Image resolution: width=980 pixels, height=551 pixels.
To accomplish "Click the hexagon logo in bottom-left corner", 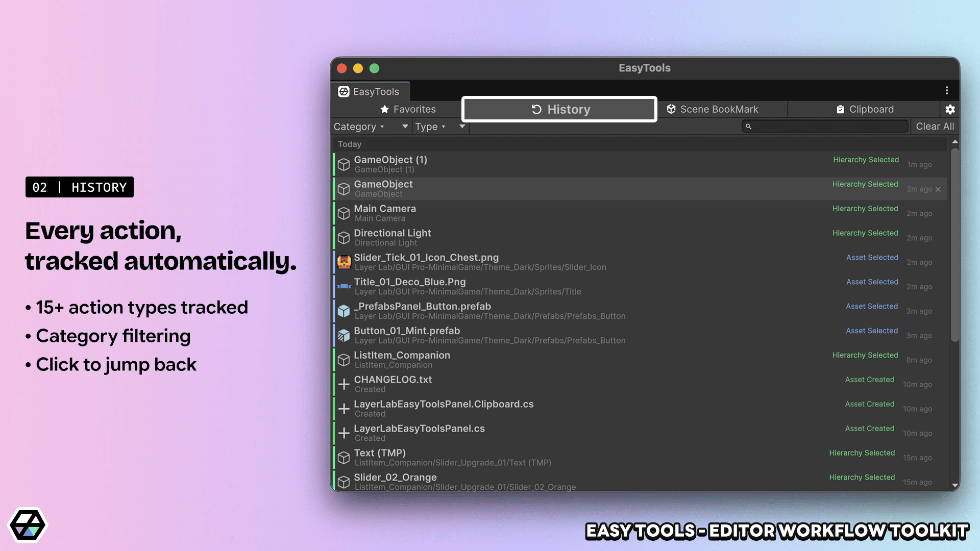I will coord(28,525).
